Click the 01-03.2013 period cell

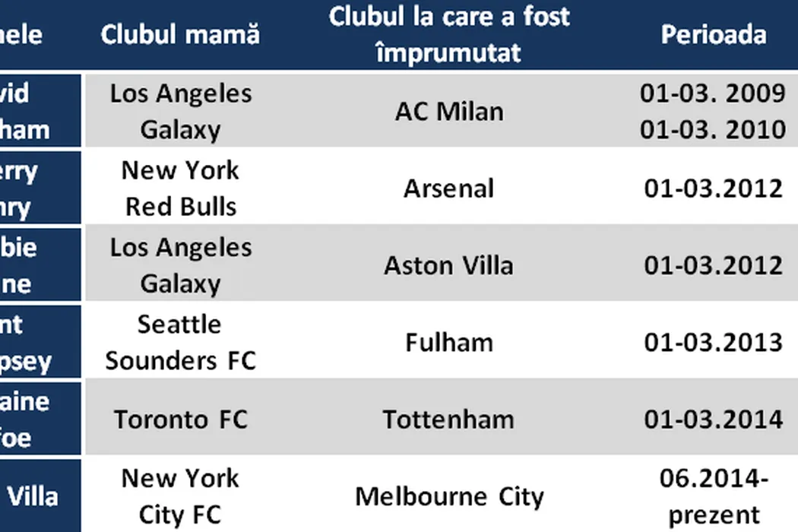click(x=713, y=342)
